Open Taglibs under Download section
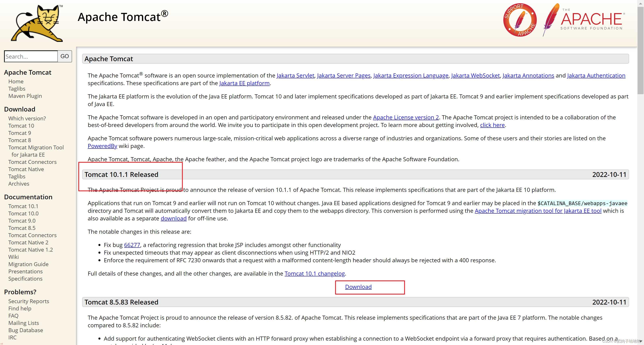Image resolution: width=644 pixels, height=345 pixels. coord(17,177)
